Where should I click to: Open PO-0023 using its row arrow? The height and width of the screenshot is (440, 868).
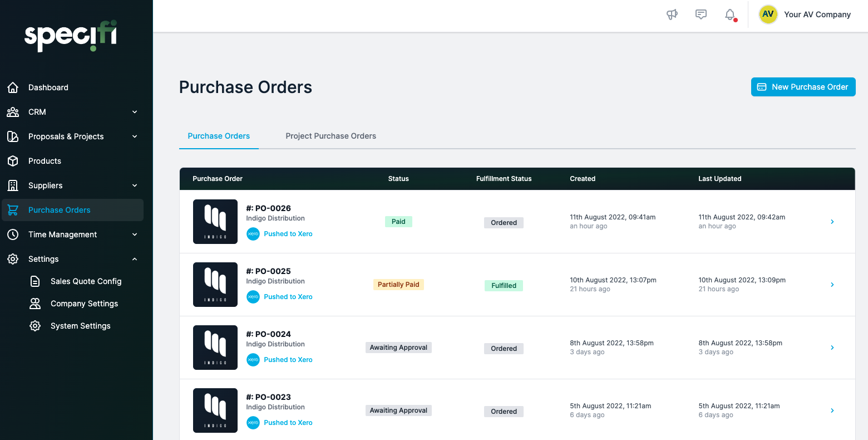832,410
